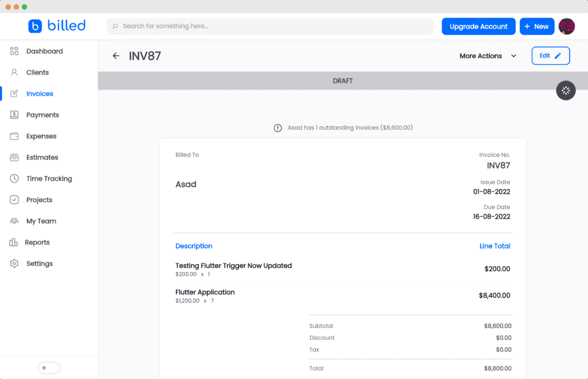Click the search input field
This screenshot has width=588, height=379.
coord(270,26)
